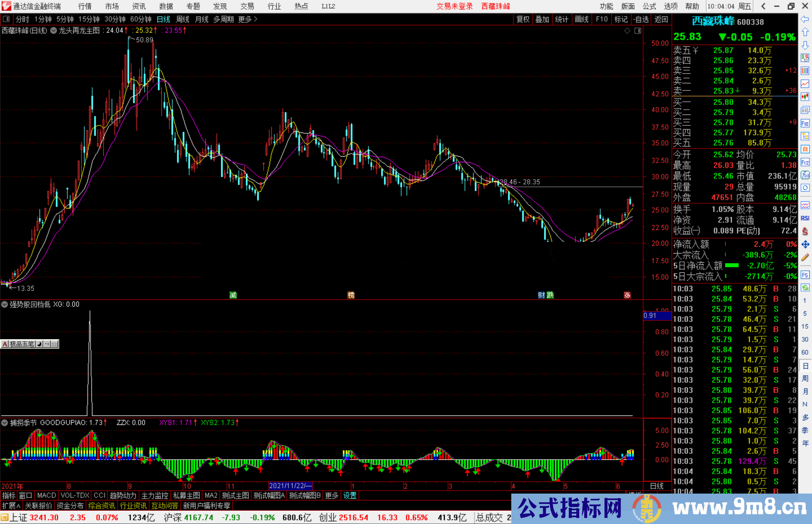The width and height of the screenshot is (812, 524).
Task: Click the back arrow sidebar icon
Action: pyautogui.click(x=804, y=19)
